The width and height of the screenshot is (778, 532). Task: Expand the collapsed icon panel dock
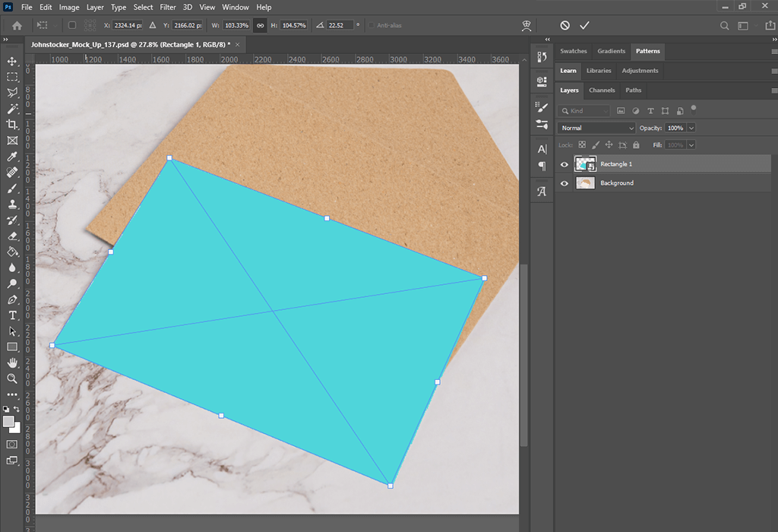(547, 40)
